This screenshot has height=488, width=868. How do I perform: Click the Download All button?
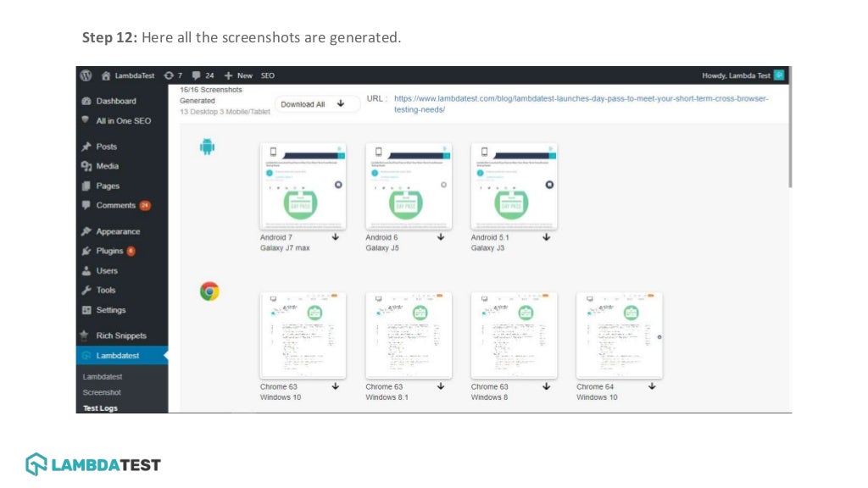pyautogui.click(x=317, y=104)
